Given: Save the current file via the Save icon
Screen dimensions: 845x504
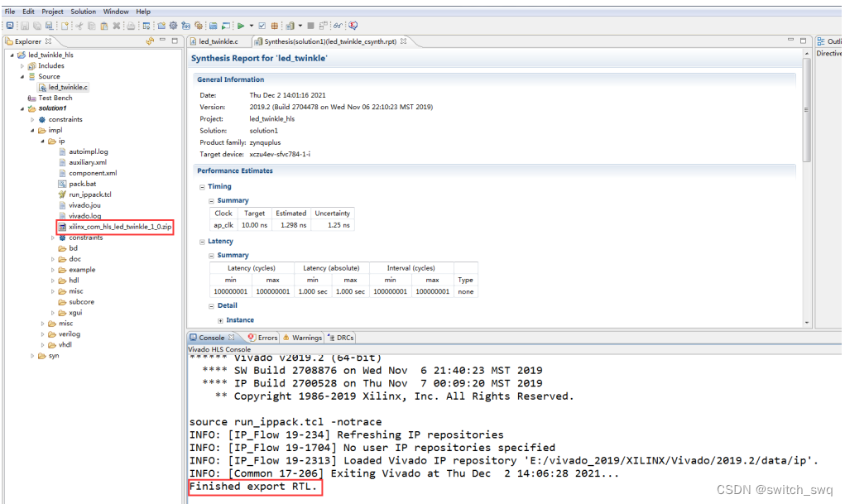Looking at the screenshot, I should click(x=24, y=25).
